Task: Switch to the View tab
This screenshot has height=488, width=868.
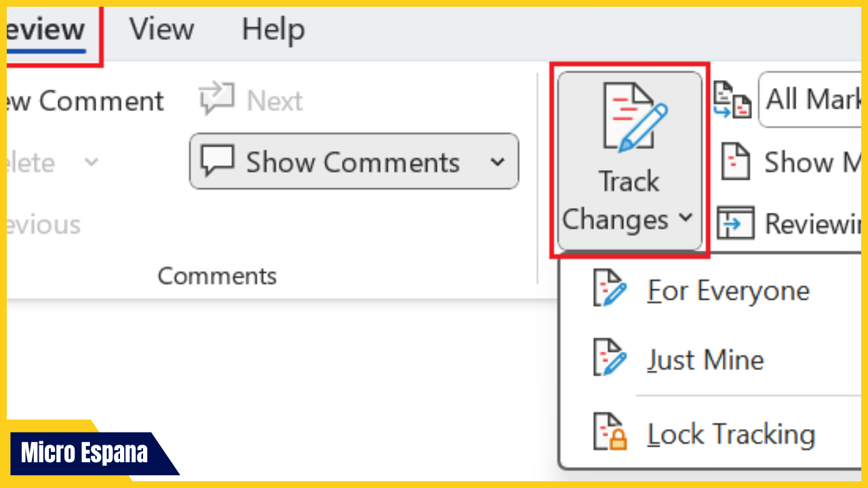Action: pos(161,28)
